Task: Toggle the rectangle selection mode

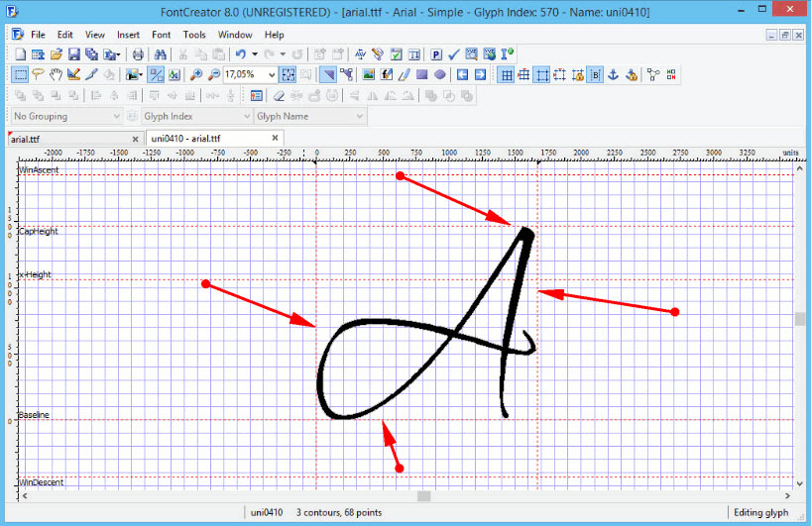Action: 20,75
